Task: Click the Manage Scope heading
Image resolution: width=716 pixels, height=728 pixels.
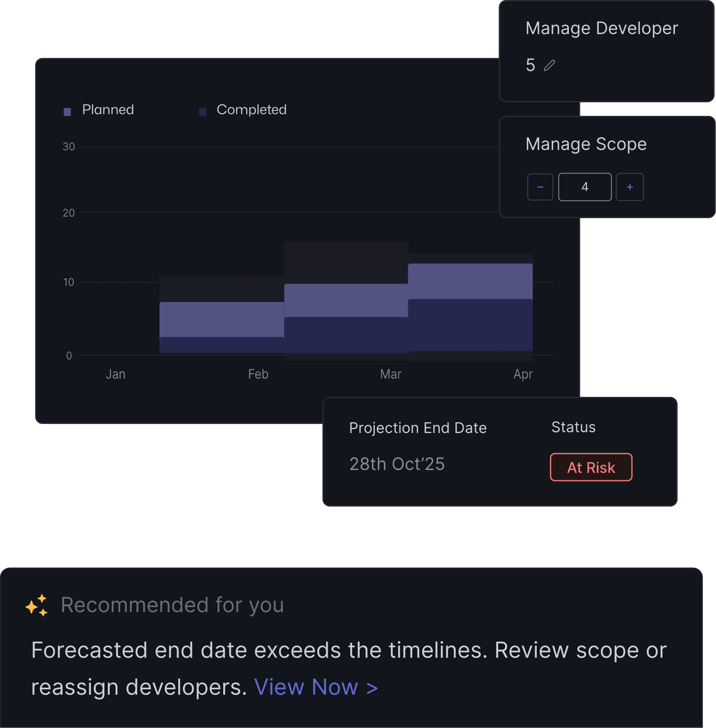Action: [x=586, y=144]
